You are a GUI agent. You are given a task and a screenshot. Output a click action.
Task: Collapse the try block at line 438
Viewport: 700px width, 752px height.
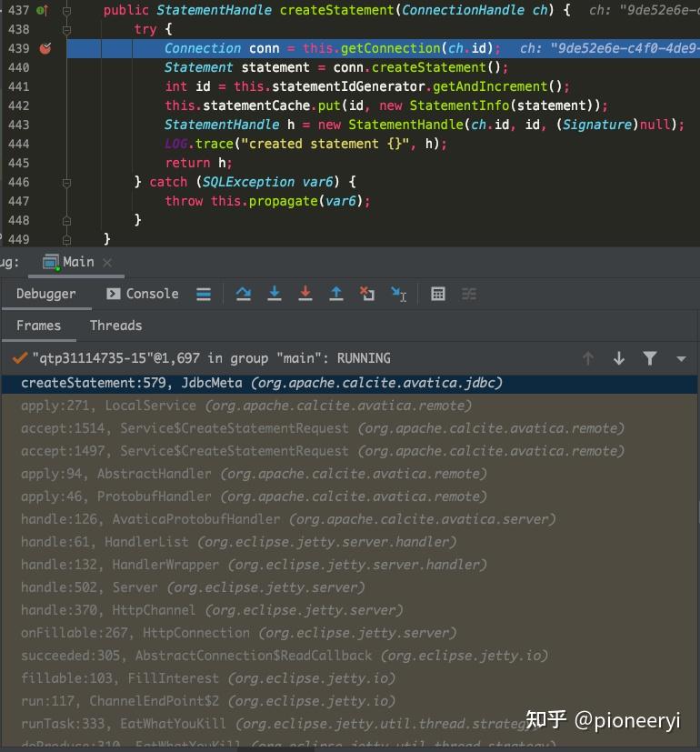click(x=66, y=30)
